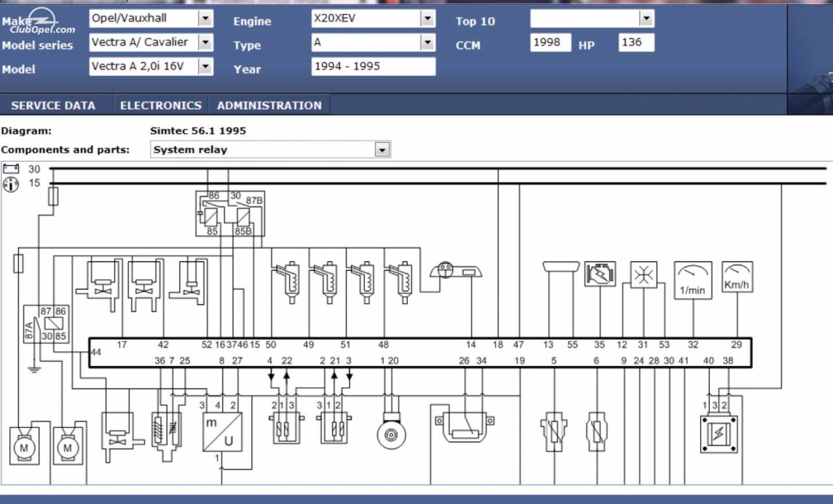Click the third injector symbol above pin 51
833x504 pixels.
point(363,282)
